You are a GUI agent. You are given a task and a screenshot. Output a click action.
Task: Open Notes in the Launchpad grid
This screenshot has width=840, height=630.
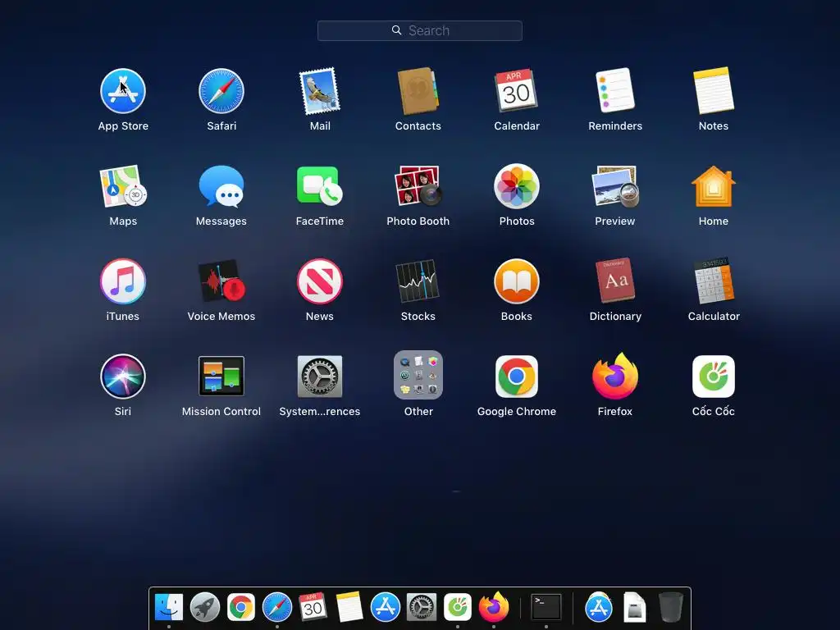point(714,90)
